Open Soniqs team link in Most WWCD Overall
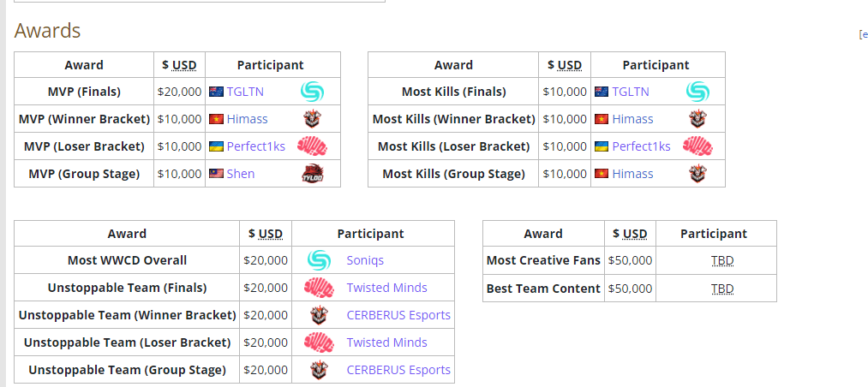The height and width of the screenshot is (387, 868). tap(366, 260)
